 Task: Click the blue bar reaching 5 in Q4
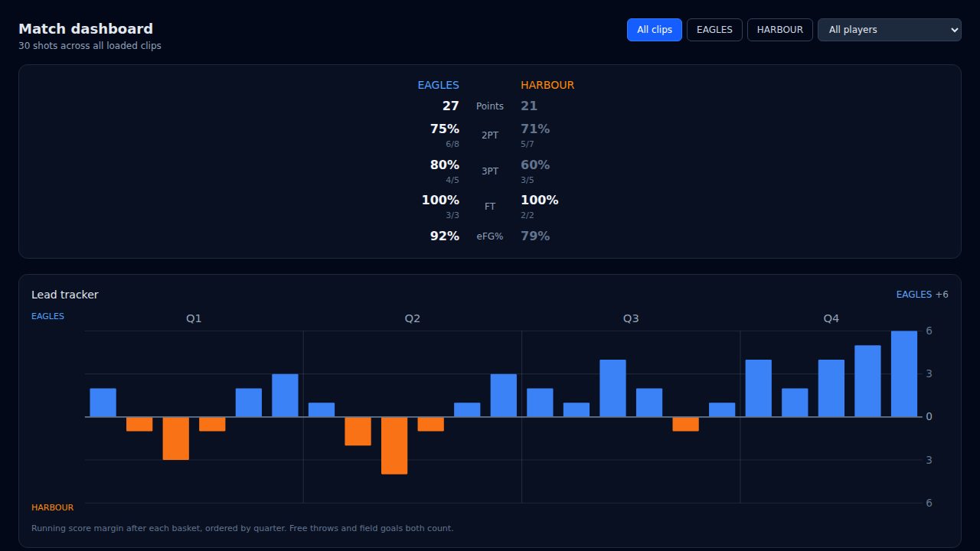pos(867,381)
